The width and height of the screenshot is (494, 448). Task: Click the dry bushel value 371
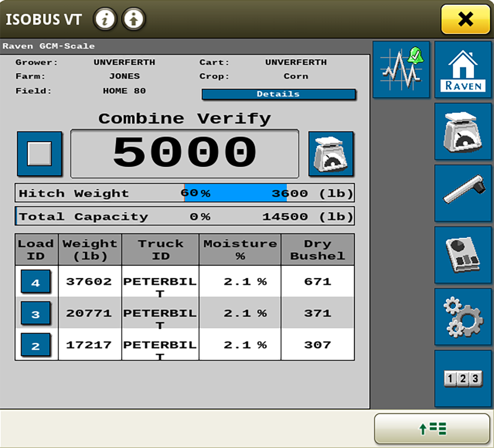(x=317, y=313)
